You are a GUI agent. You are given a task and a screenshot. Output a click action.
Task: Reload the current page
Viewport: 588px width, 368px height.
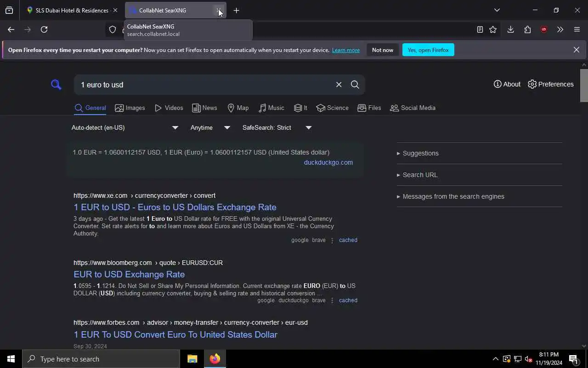coord(44,29)
